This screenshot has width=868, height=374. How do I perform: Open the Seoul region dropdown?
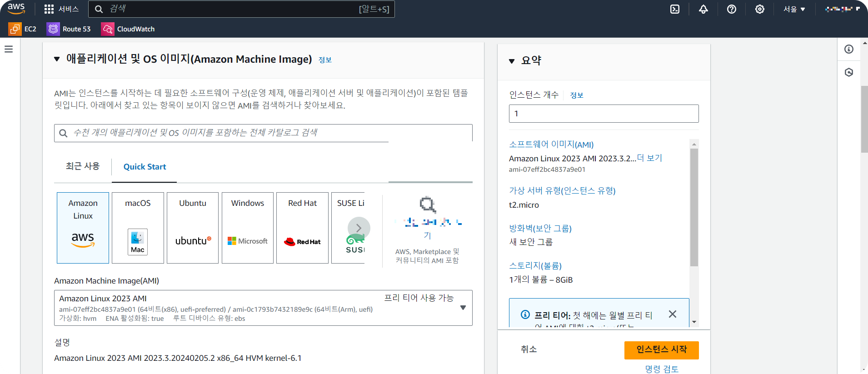coord(794,9)
